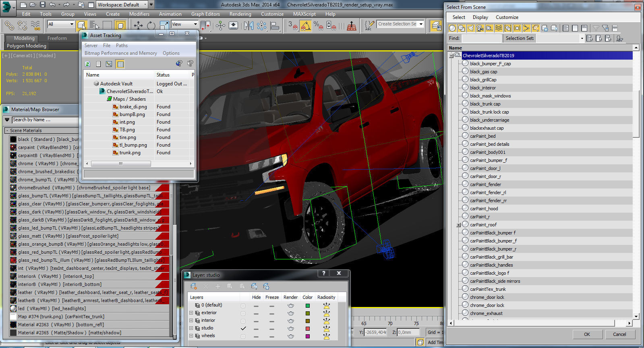
Task: Toggle the 0 (default) layer current checkbox
Action: point(243,306)
